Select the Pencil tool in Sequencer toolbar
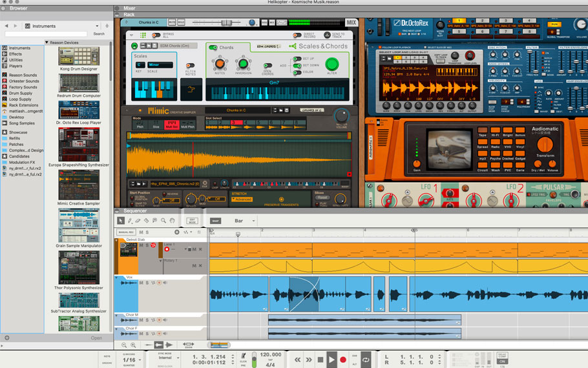588x368 pixels. [x=130, y=221]
